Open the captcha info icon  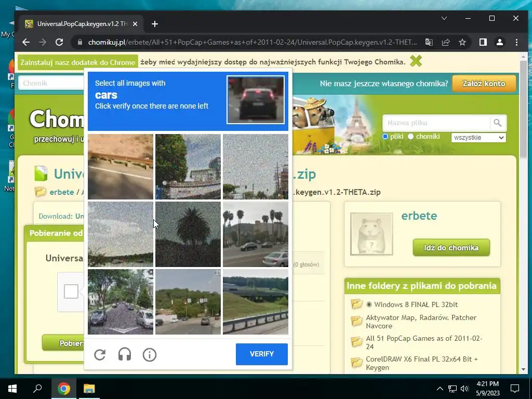(150, 354)
